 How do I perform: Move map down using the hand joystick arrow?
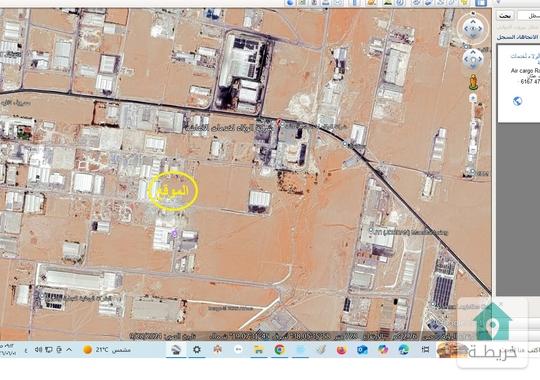point(473,66)
